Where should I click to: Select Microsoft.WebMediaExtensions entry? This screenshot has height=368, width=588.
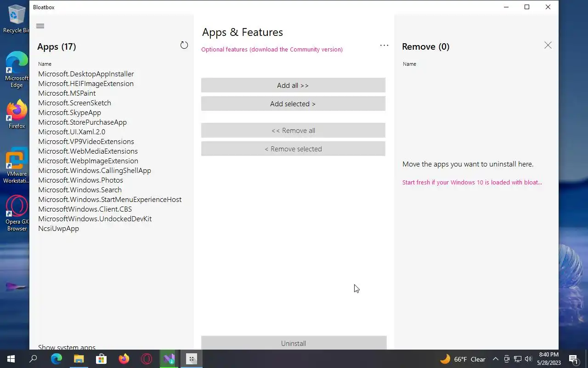[x=88, y=151]
